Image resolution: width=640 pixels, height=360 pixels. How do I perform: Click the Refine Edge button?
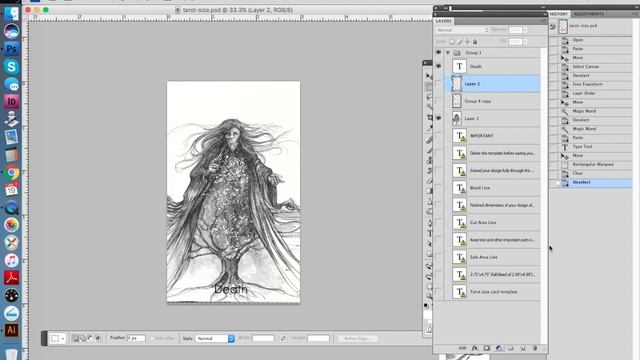pyautogui.click(x=357, y=338)
